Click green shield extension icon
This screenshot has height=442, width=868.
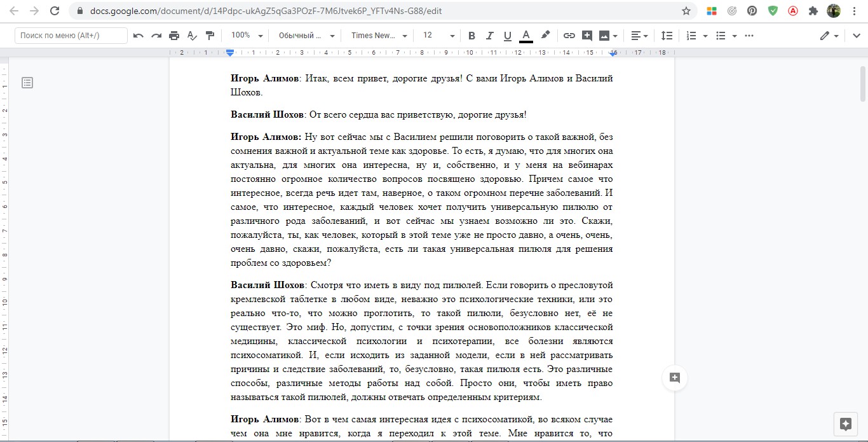click(x=773, y=11)
